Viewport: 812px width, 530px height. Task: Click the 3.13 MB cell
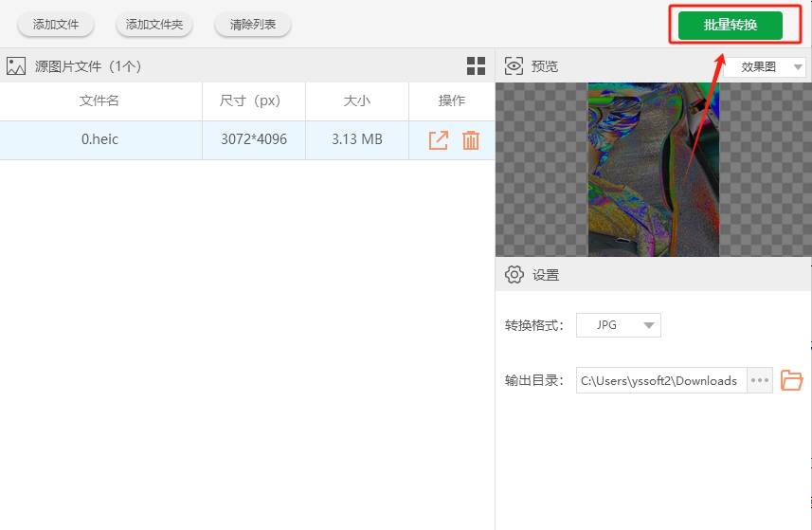(x=357, y=140)
